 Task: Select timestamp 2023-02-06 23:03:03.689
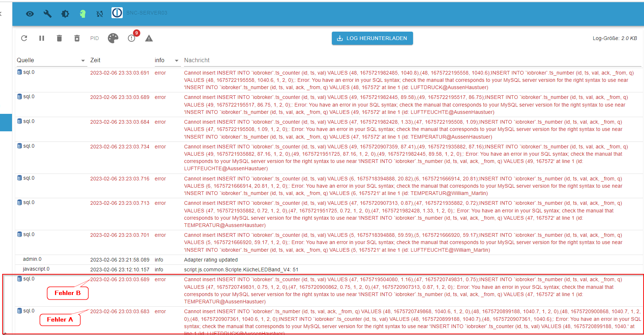click(120, 279)
